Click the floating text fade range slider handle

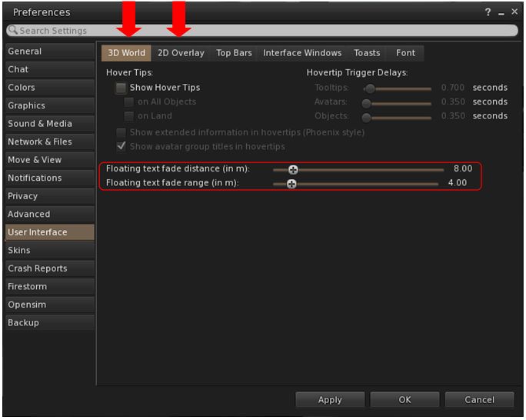291,184
